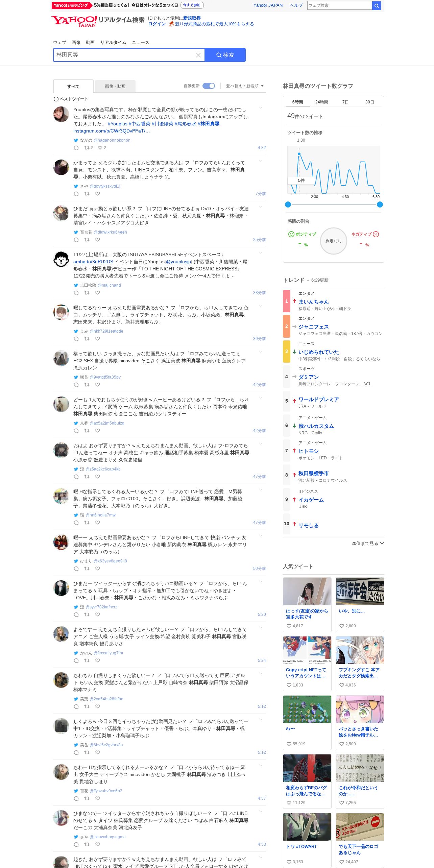Open the amba.to/3nPU2DS link
Image resolution: width=434 pixels, height=868 pixels.
click(93, 262)
